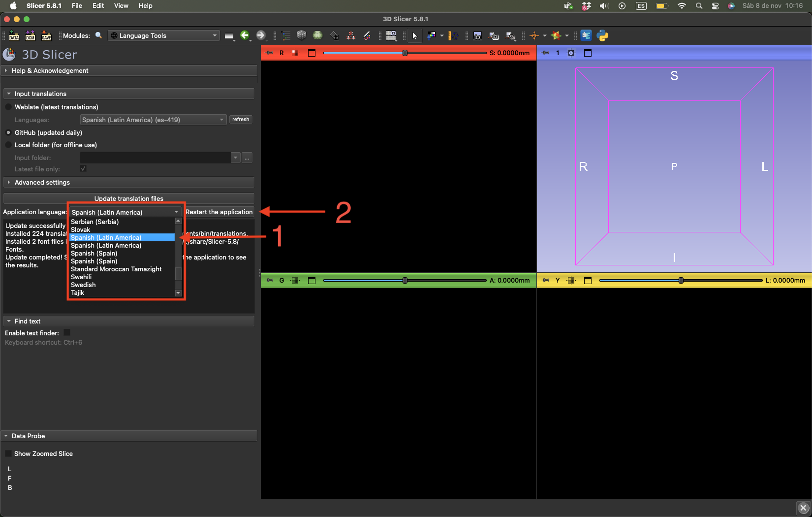
Task: Click the pin icon in red slice view
Action: (270, 53)
